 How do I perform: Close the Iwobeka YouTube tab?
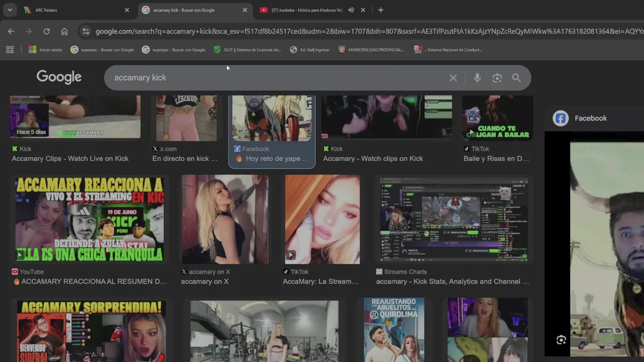point(363,10)
